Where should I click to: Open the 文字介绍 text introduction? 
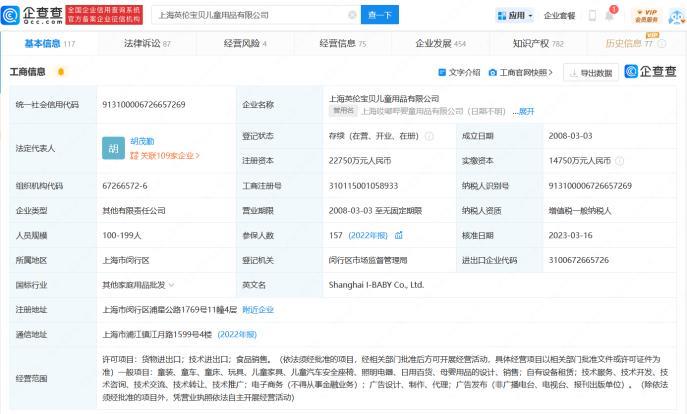pyautogui.click(x=460, y=72)
